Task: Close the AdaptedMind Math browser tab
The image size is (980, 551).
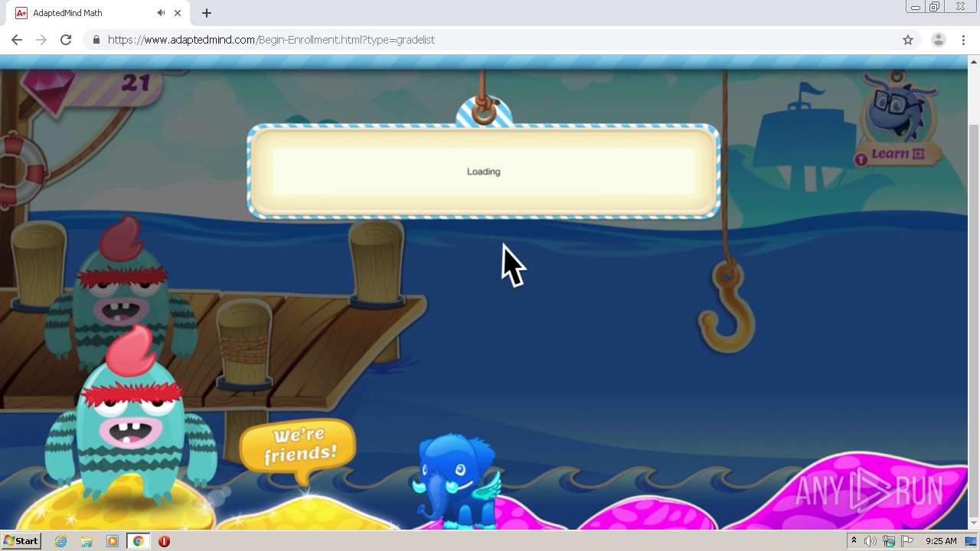Action: tap(178, 13)
